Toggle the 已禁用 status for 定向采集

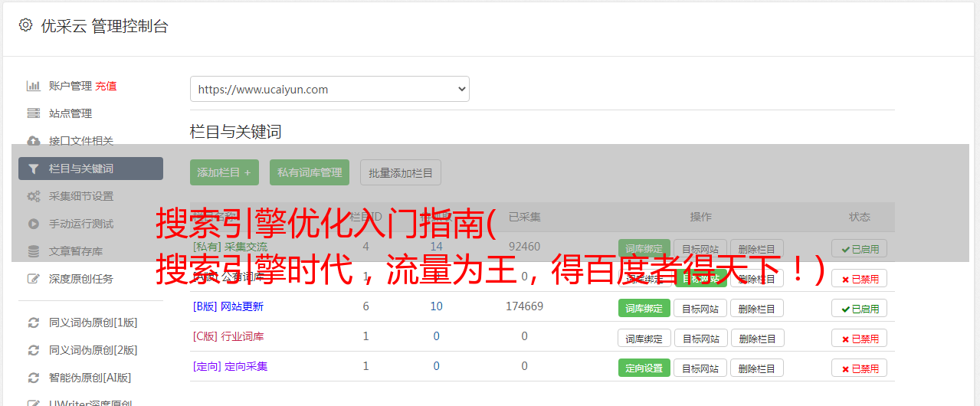[859, 368]
